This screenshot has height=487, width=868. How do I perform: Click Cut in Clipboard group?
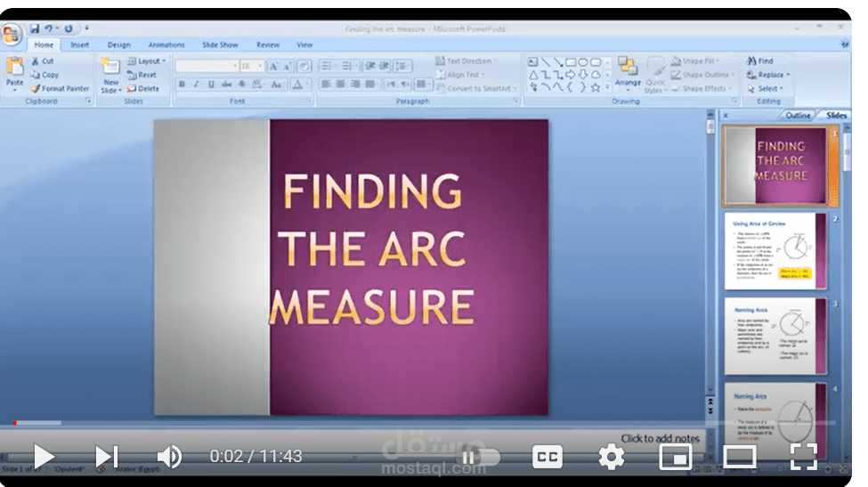coord(44,61)
